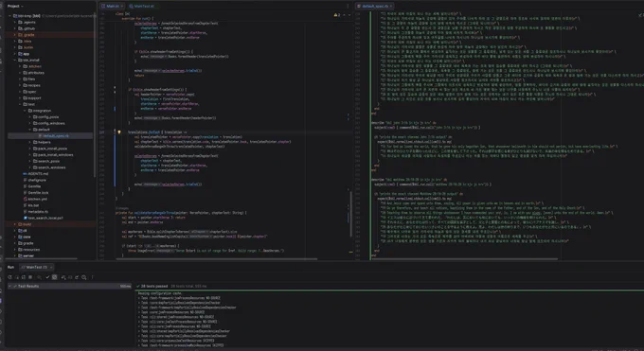This screenshot has width=644, height=351.
Task: Select the MainTest run tab
Action: click(36, 267)
